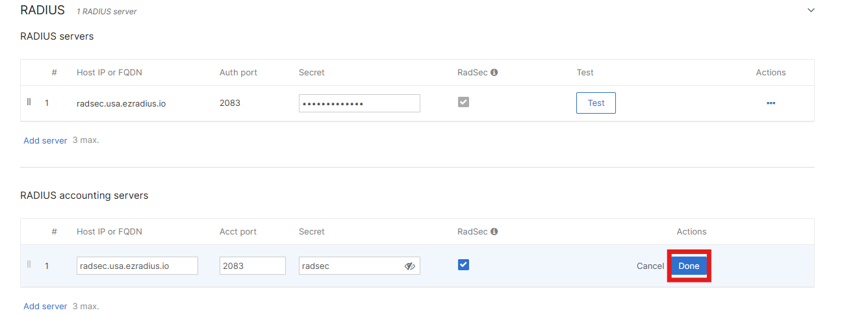Click the 'Auth port' column header
Image resolution: width=868 pixels, height=317 pixels.
(238, 73)
